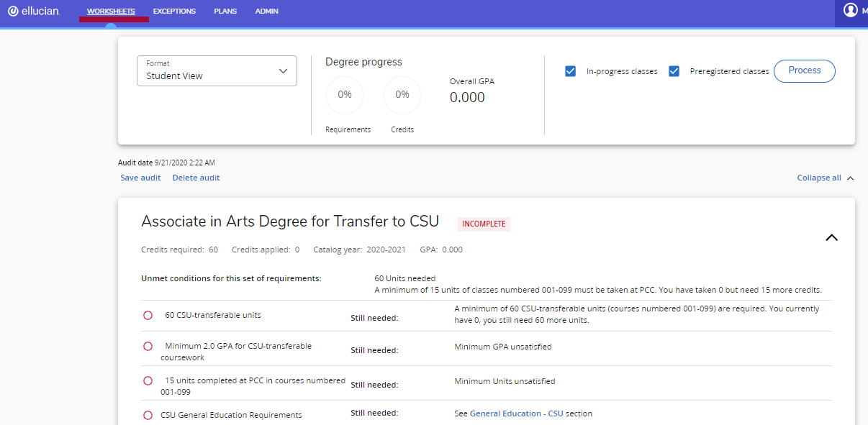Switch to the Worksheets tab
The image size is (868, 425).
[111, 12]
